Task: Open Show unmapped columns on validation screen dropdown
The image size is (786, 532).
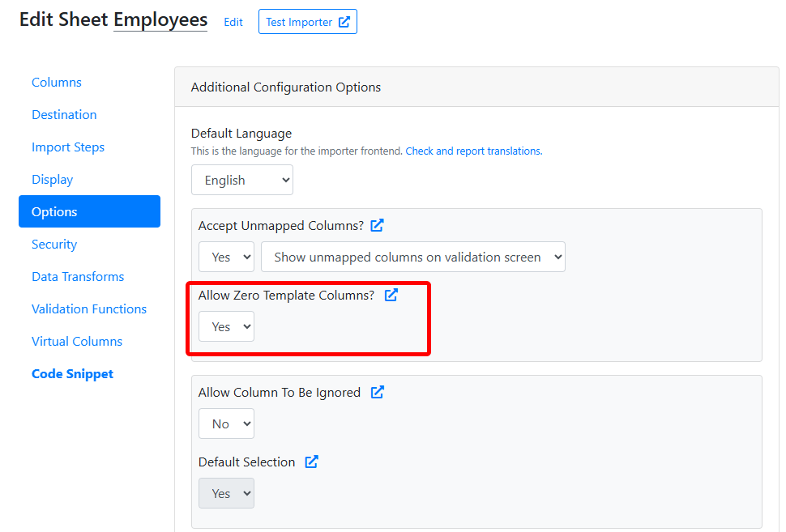Action: point(413,257)
